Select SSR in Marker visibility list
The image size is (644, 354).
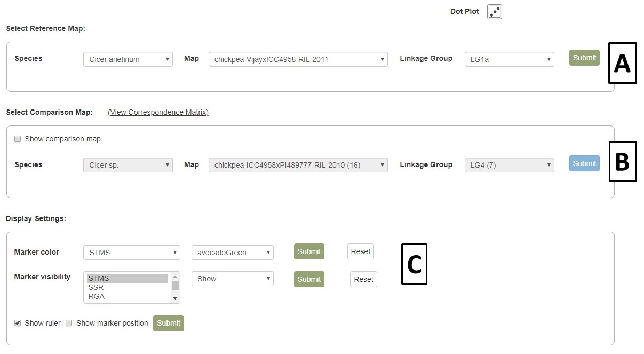[x=128, y=287]
